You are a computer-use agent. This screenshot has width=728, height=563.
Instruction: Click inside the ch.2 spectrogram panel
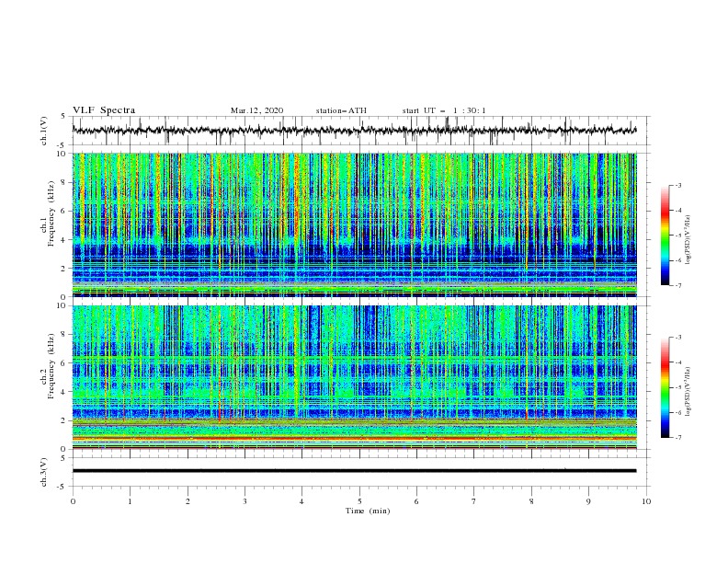tap(354, 377)
